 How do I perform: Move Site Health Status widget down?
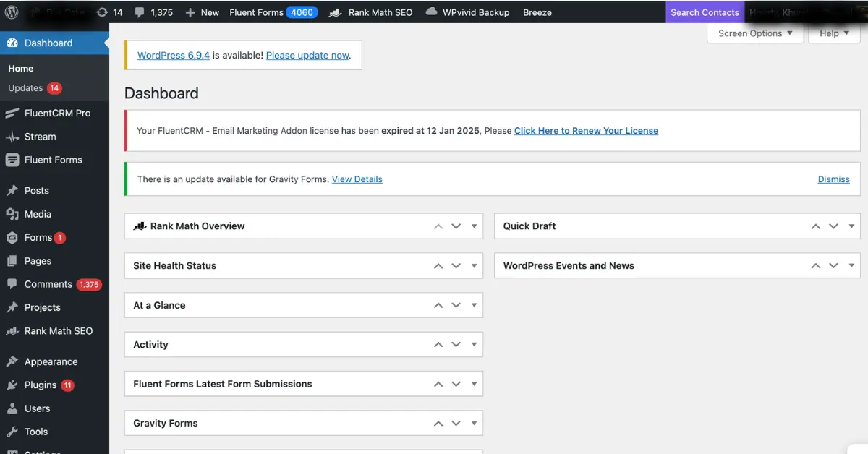[x=456, y=266]
